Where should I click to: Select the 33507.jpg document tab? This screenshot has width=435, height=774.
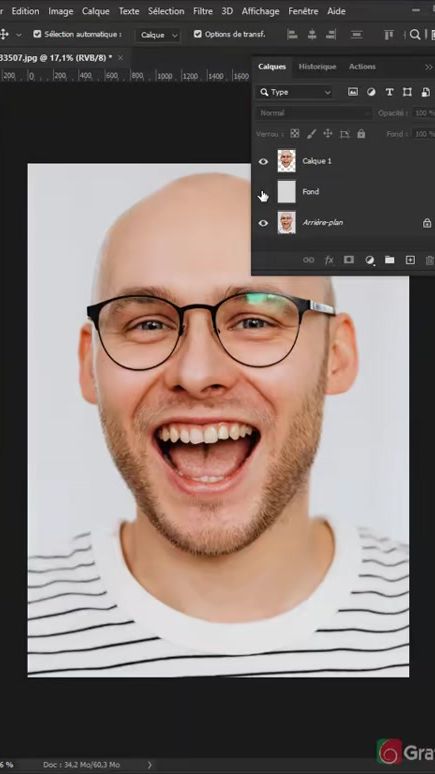click(x=56, y=58)
